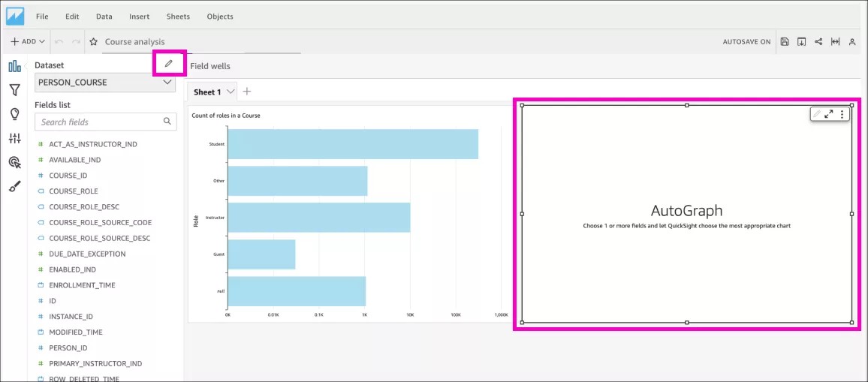Expand the Sheet 1 tab chevron

(231, 92)
